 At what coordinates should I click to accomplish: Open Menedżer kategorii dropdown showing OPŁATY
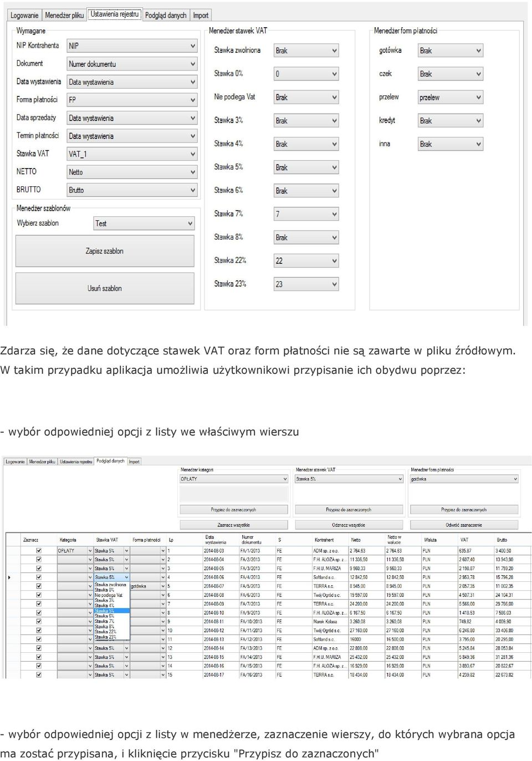(x=233, y=479)
